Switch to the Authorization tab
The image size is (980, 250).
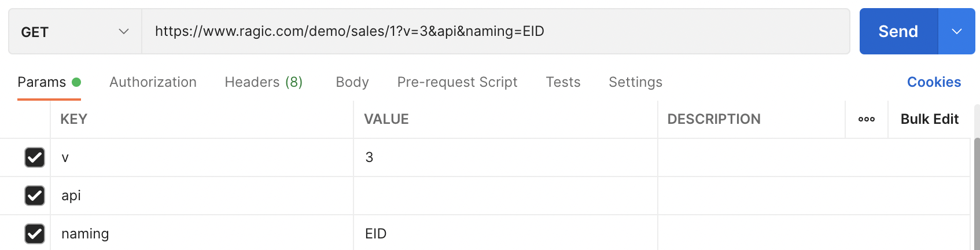click(153, 82)
